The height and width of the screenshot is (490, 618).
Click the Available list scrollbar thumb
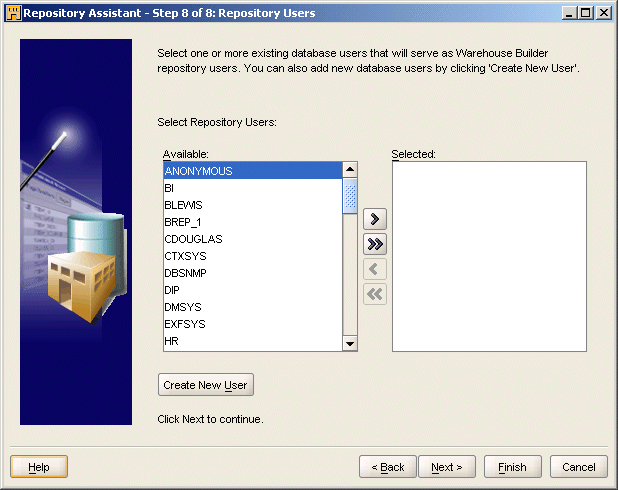350,196
